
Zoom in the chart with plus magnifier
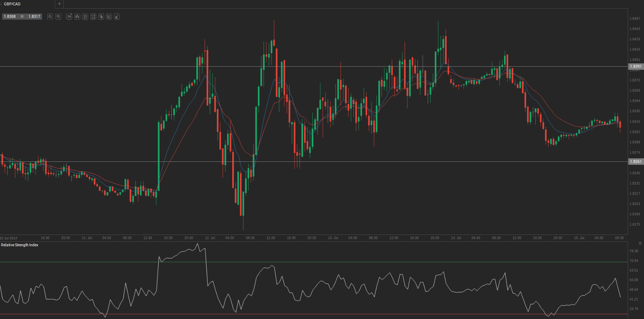(58, 17)
